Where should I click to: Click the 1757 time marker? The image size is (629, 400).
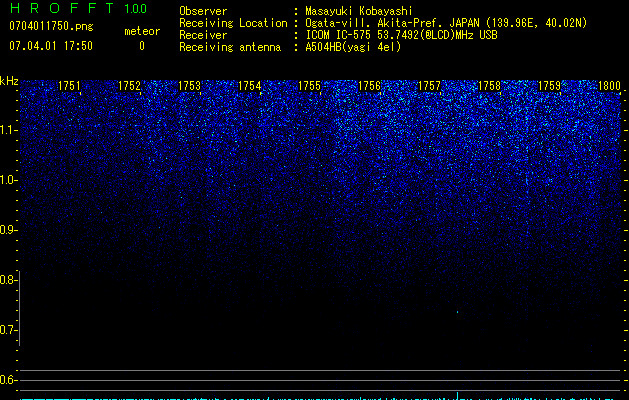pyautogui.click(x=429, y=86)
